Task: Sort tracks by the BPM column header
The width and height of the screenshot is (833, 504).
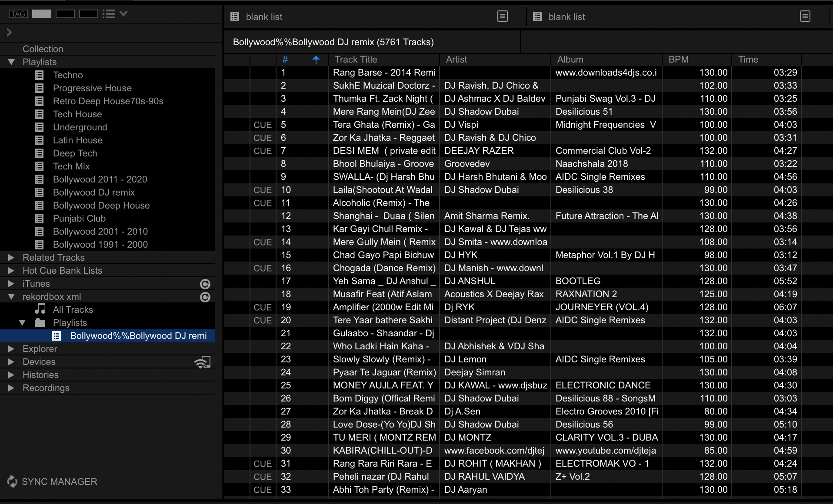Action: click(x=678, y=60)
